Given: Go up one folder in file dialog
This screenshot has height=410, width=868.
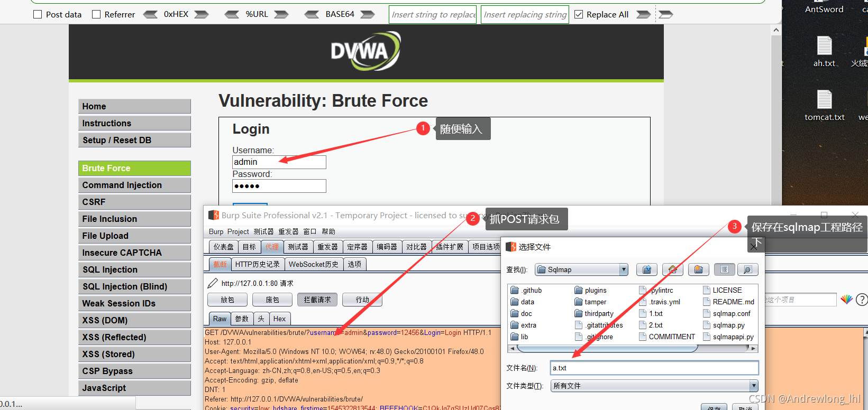Looking at the screenshot, I should pyautogui.click(x=647, y=269).
